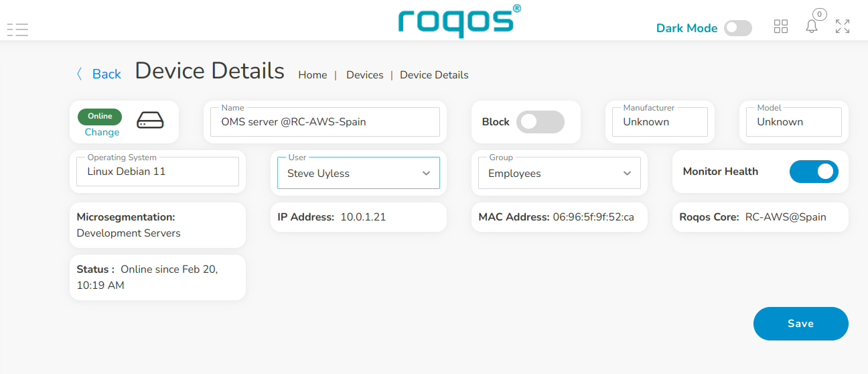Screen dimensions: 868x374
Task: Click the back chevron arrow icon
Action: click(x=80, y=74)
